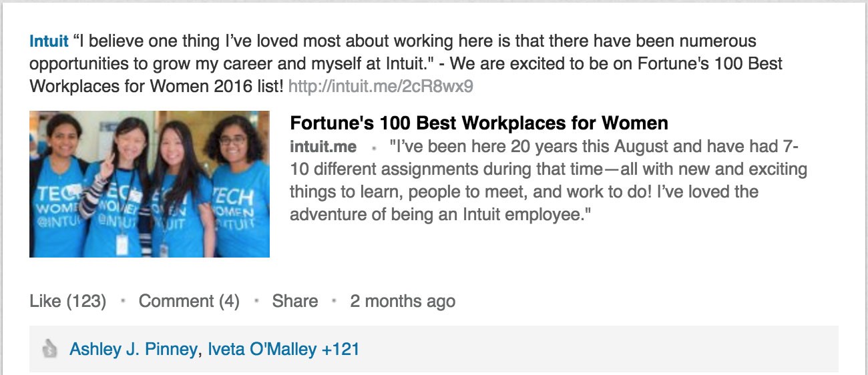Screen dimensions: 868x375
Task: Click the (123) like count
Action: pyautogui.click(x=85, y=301)
